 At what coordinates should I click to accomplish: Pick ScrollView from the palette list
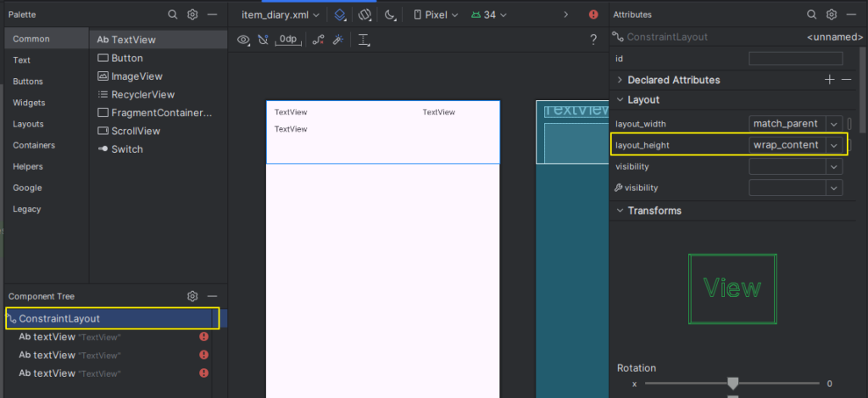(159, 132)
